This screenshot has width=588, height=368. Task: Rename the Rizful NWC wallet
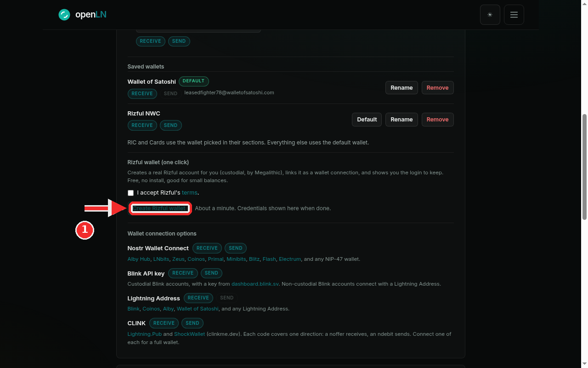(x=401, y=120)
